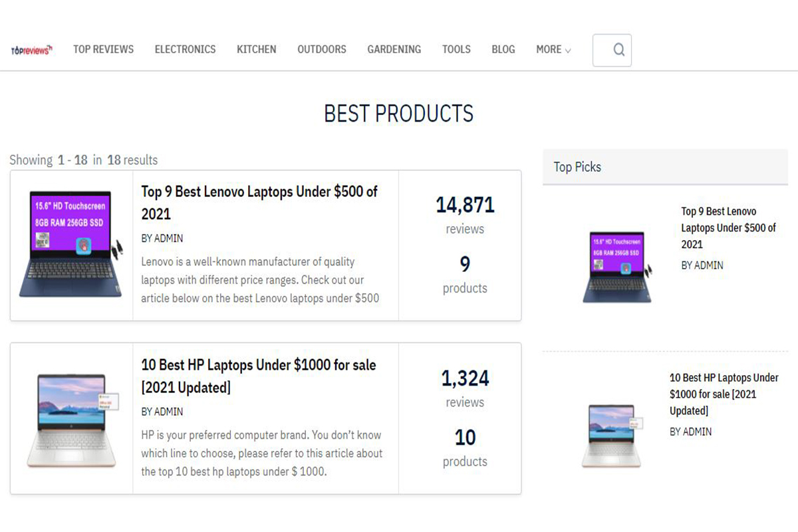Open the HP laptops article title in results
Viewport: 798px width, 532px height.
point(258,376)
